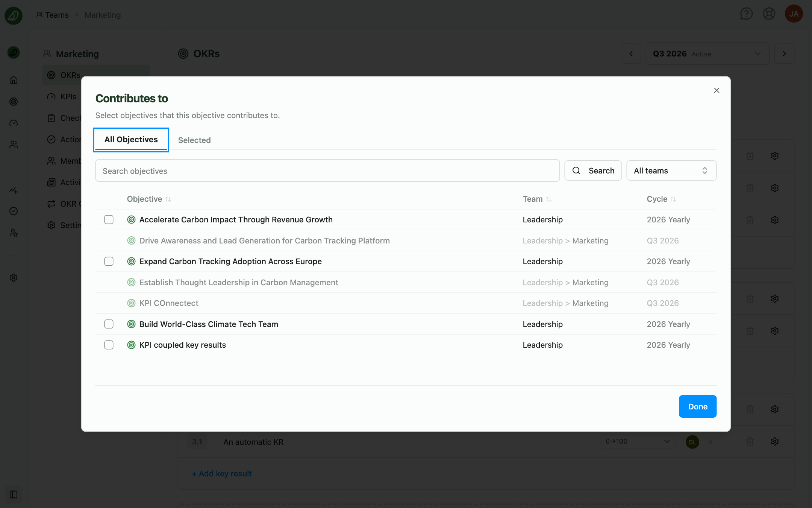
Task: Open the sparkline plus icon in left rail
Action: click(x=14, y=190)
